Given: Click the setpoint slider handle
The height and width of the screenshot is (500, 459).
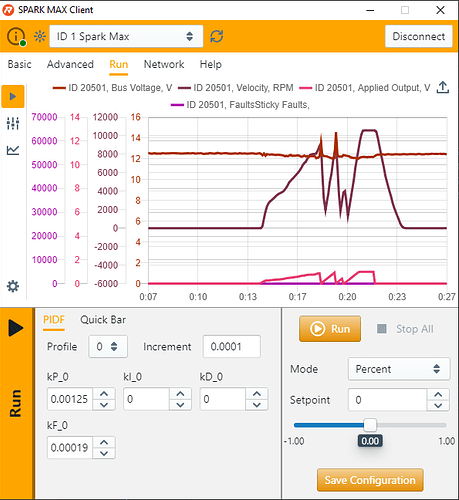Looking at the screenshot, I should click(x=370, y=425).
